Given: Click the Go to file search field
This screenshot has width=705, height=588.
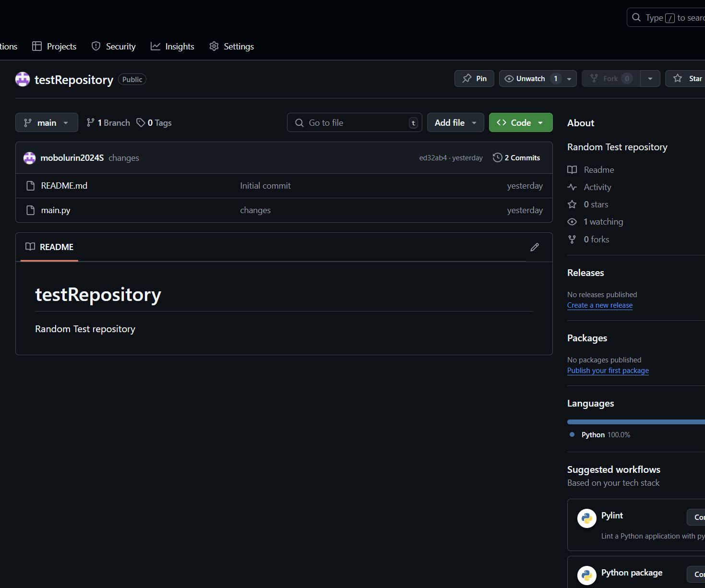Looking at the screenshot, I should coord(354,122).
